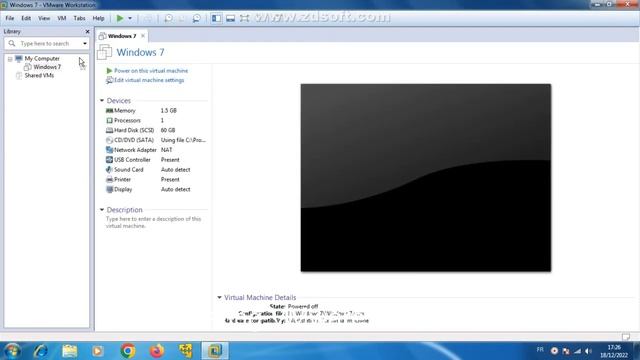Viewport: 640px width, 360px height.
Task: Open the Windows Start menu orb
Action: [x=12, y=351]
